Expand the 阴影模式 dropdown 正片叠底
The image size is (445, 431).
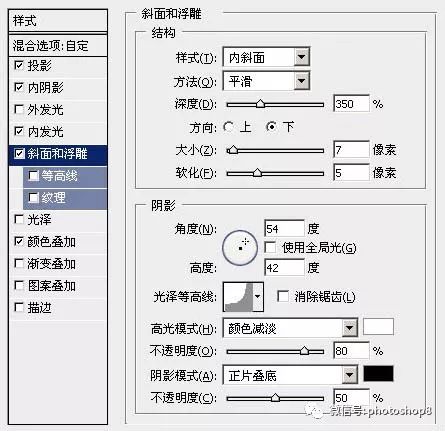coord(290,375)
